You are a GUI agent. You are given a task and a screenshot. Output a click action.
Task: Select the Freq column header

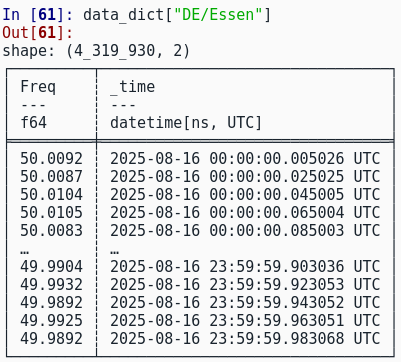click(x=38, y=87)
